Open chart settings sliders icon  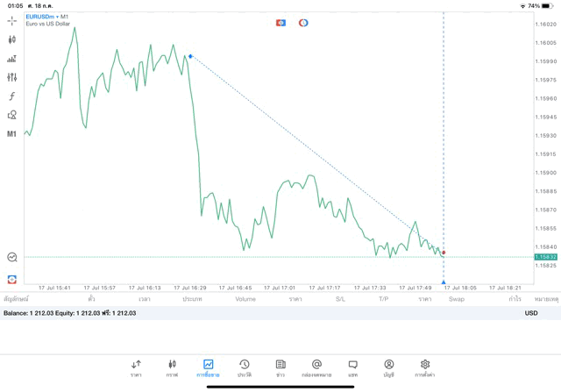coord(12,77)
